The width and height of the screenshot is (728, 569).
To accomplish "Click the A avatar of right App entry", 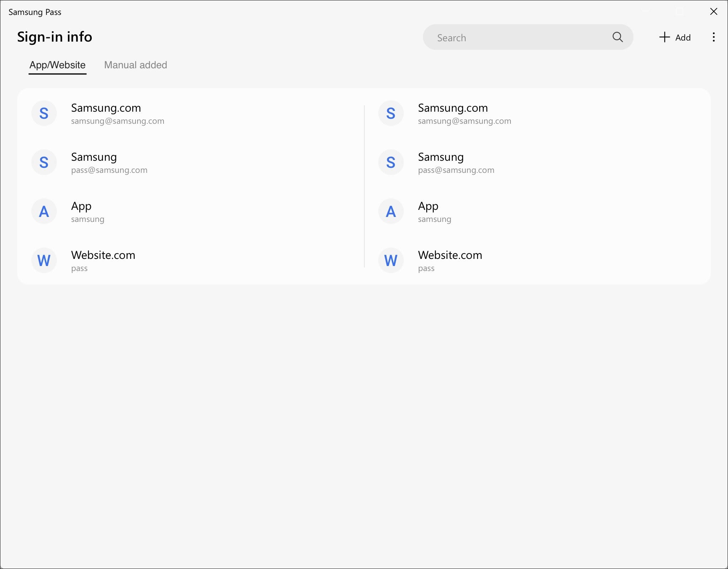I will pos(391,212).
